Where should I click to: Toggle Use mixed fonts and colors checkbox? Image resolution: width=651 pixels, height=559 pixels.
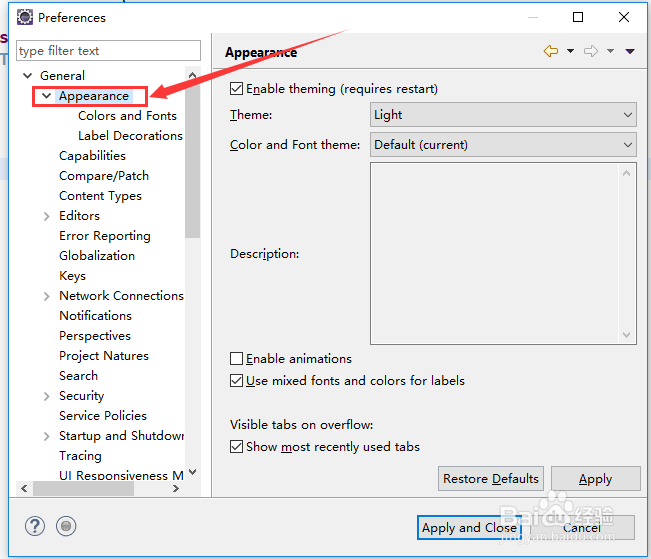point(236,380)
